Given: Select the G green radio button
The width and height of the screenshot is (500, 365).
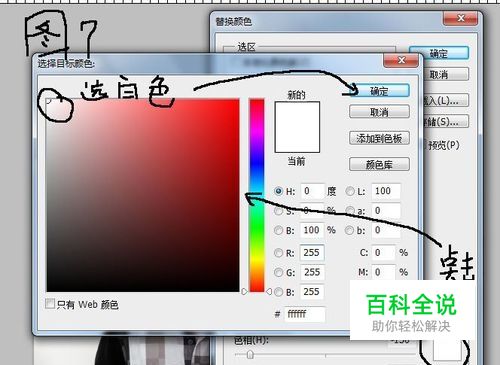Looking at the screenshot, I should 278,272.
